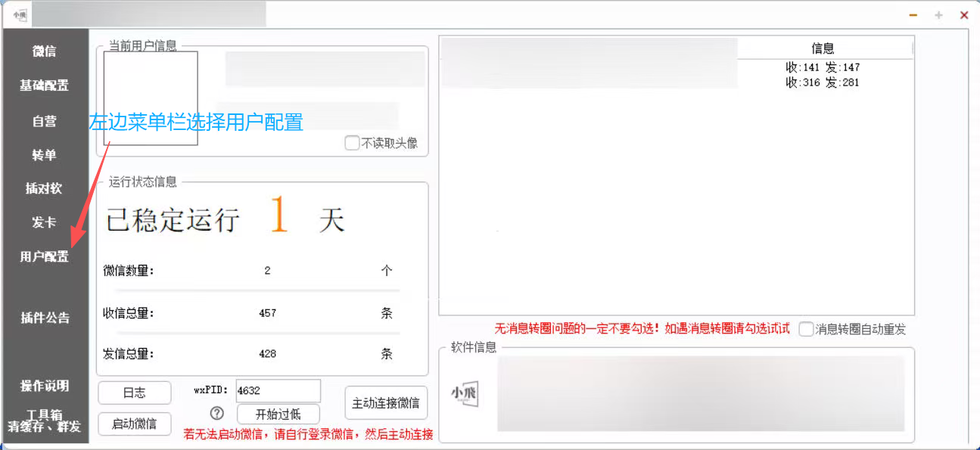Enable the 不读取头像 checkbox
The width and height of the screenshot is (980, 450).
(x=352, y=143)
